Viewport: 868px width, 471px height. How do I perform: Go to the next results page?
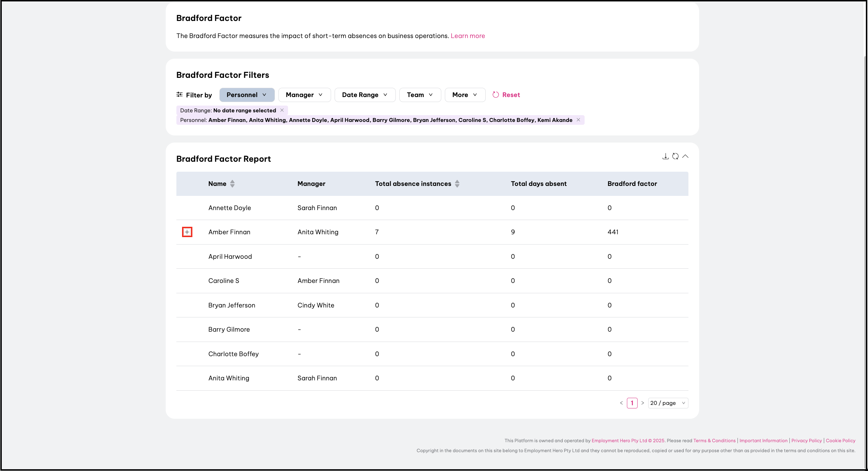click(643, 403)
